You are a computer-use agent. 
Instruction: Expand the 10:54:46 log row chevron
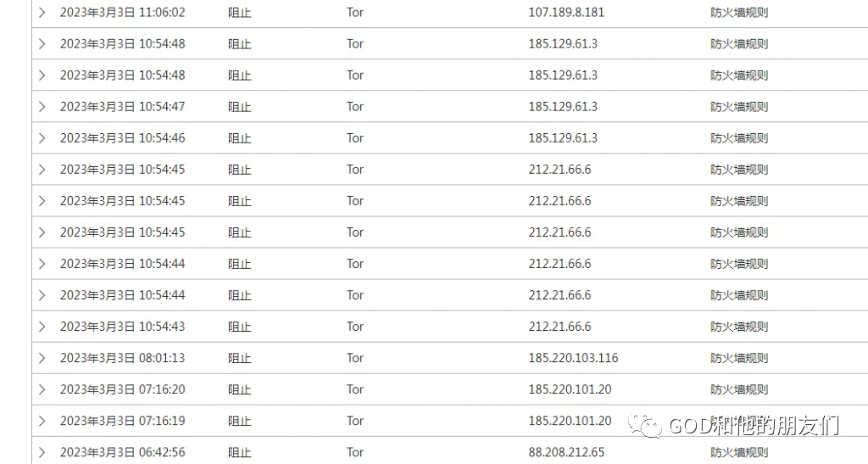pos(42,138)
